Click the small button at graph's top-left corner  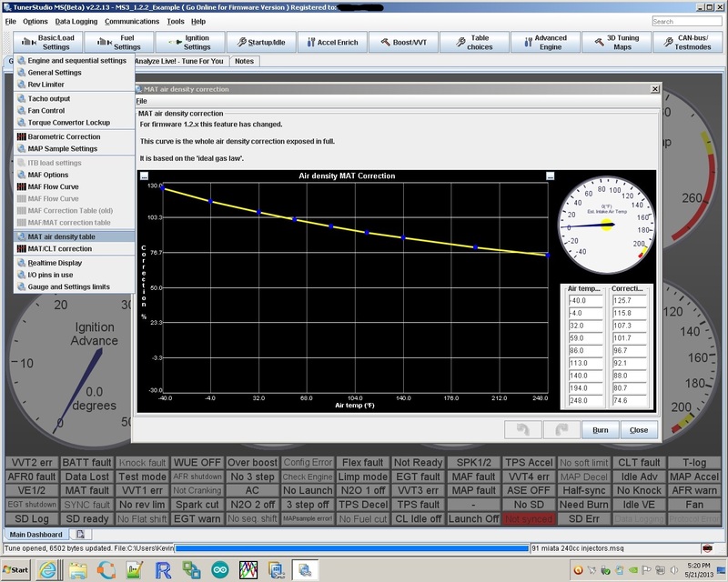[142, 176]
